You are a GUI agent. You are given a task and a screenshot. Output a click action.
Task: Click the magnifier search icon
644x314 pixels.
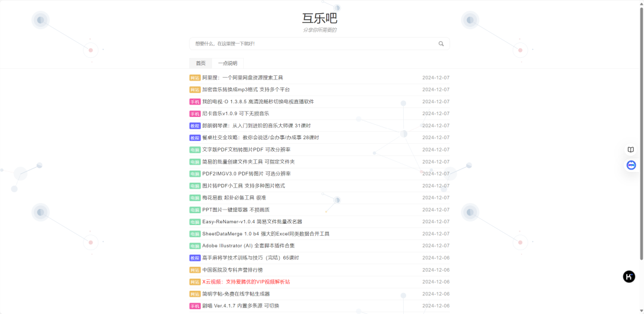[x=441, y=44]
